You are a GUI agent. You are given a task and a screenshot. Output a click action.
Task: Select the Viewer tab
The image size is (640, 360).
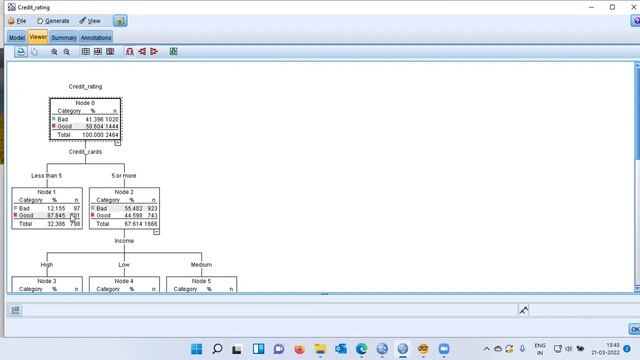[x=38, y=37]
